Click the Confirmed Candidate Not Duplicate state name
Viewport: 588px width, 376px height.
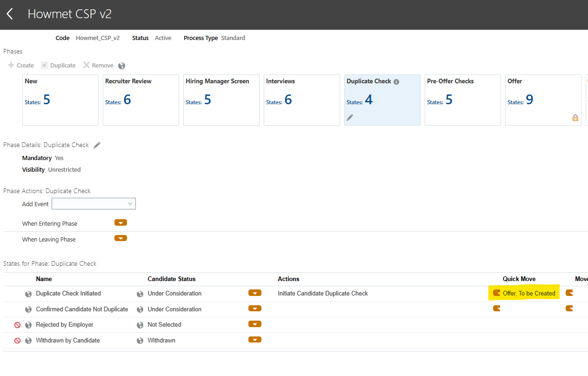(82, 309)
